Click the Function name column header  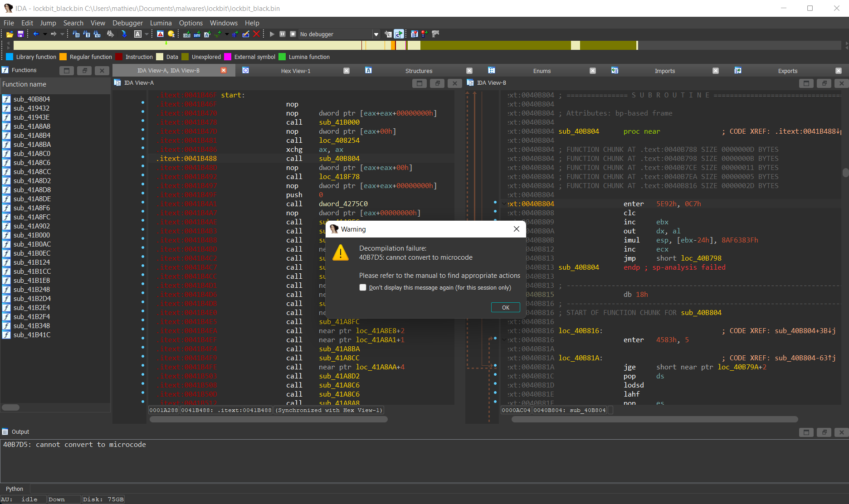pos(24,84)
